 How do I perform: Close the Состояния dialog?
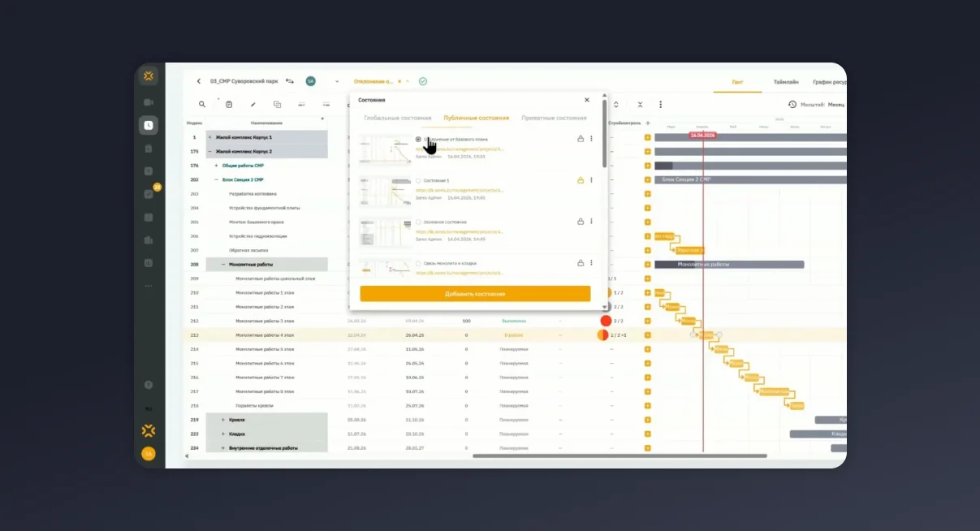(587, 100)
